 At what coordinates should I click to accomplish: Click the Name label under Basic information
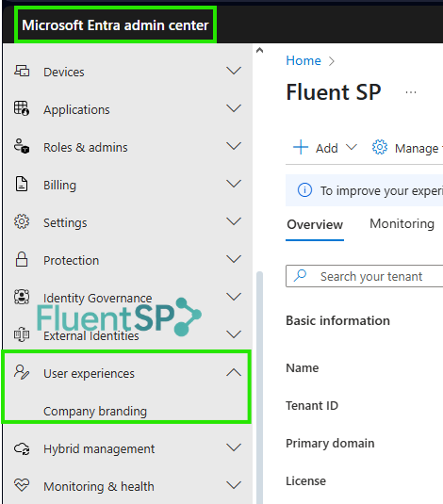pyautogui.click(x=303, y=368)
